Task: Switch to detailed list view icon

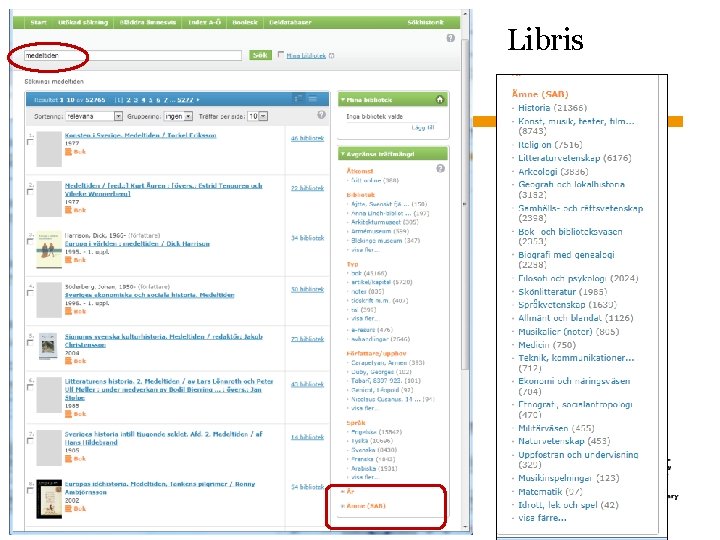Action: point(298,99)
